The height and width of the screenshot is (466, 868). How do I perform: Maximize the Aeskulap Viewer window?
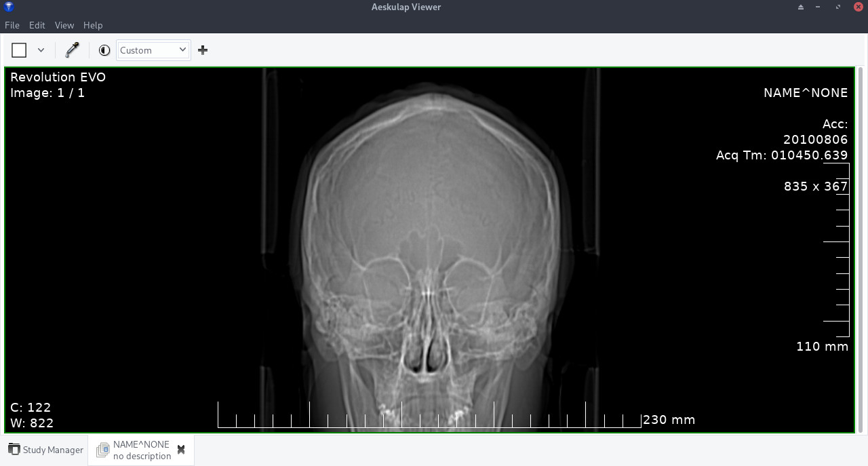(x=839, y=7)
